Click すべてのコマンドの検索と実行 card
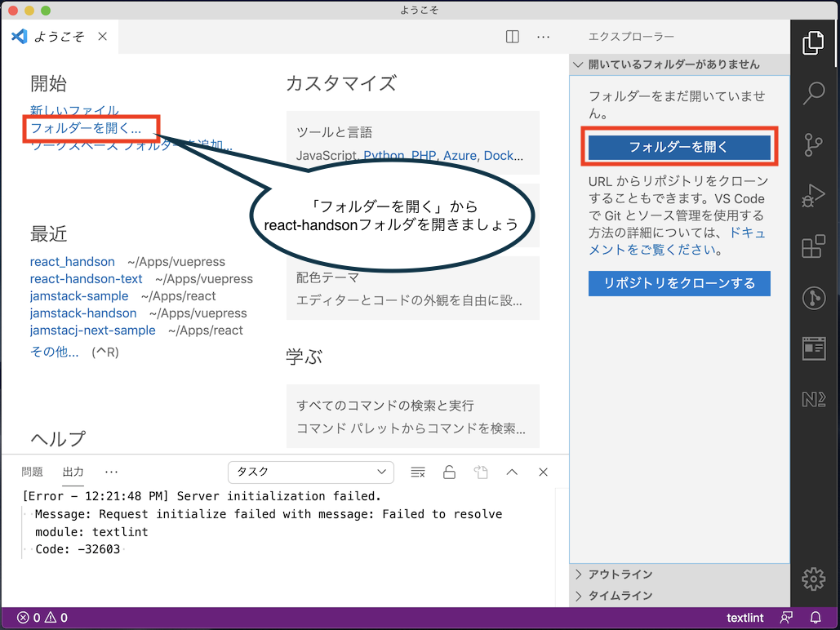The width and height of the screenshot is (840, 630). [x=412, y=416]
